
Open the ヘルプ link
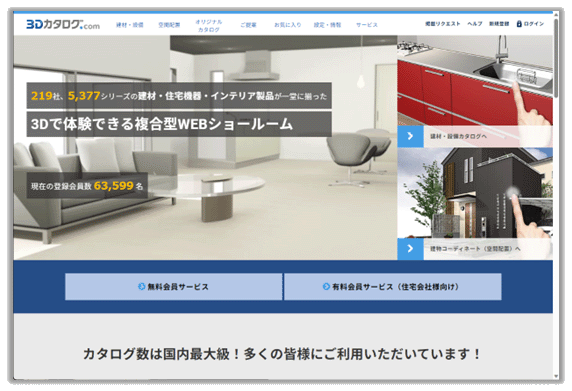point(475,24)
